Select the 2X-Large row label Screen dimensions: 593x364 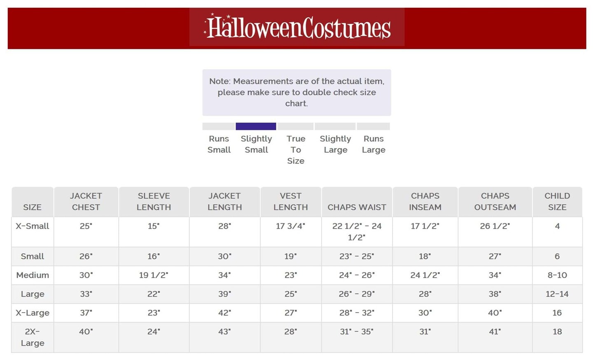(33, 337)
